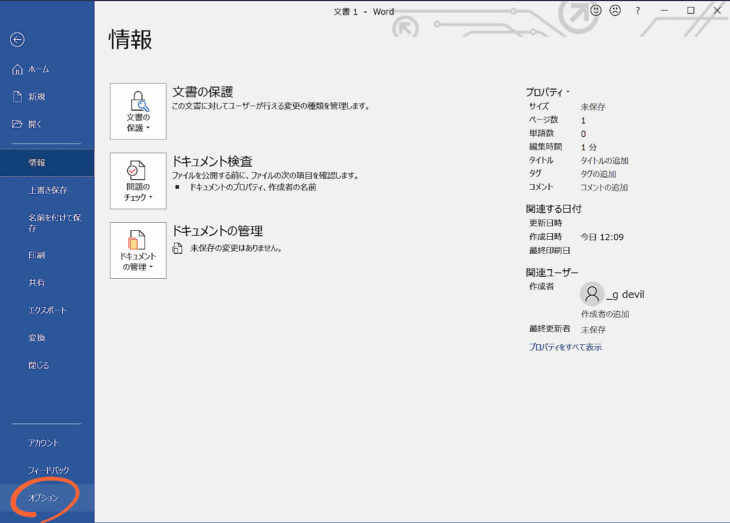Click the ホーム house icon
Screen dimensions: 730x523
click(17, 69)
